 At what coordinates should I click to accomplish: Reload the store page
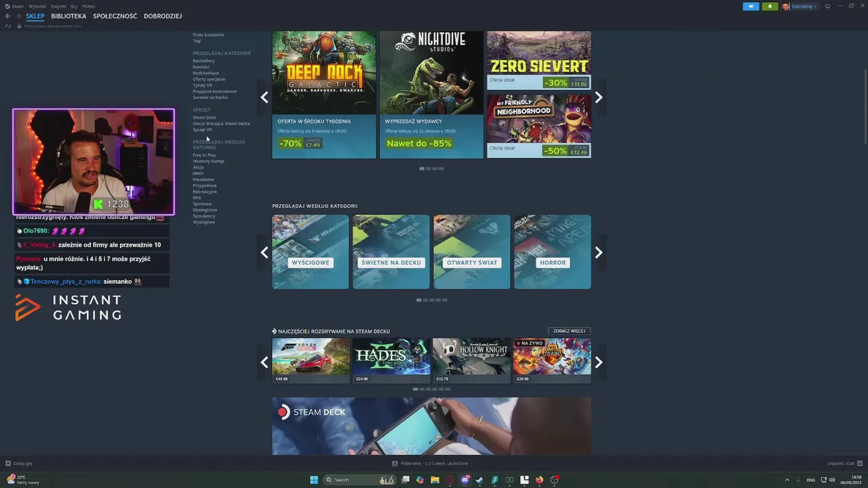coord(8,26)
